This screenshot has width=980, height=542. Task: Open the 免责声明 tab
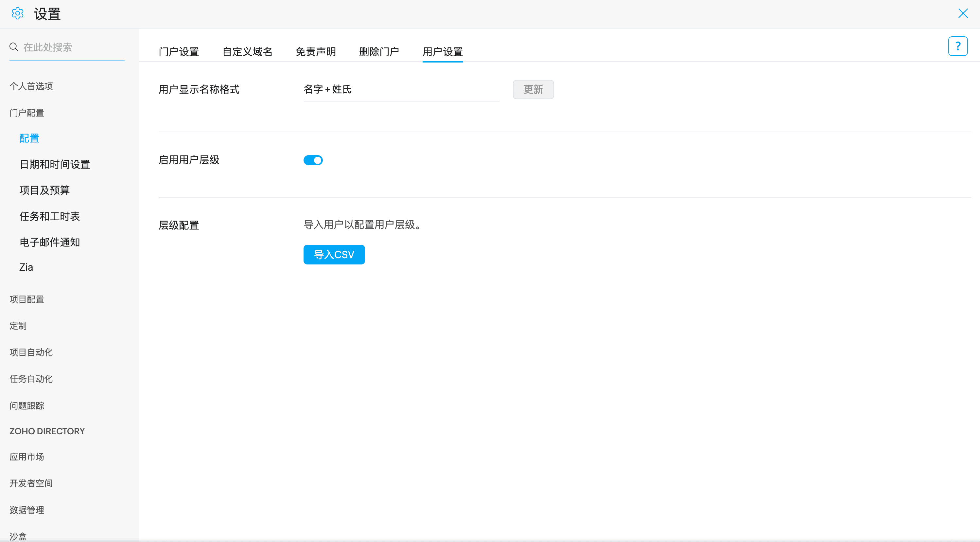(x=315, y=52)
